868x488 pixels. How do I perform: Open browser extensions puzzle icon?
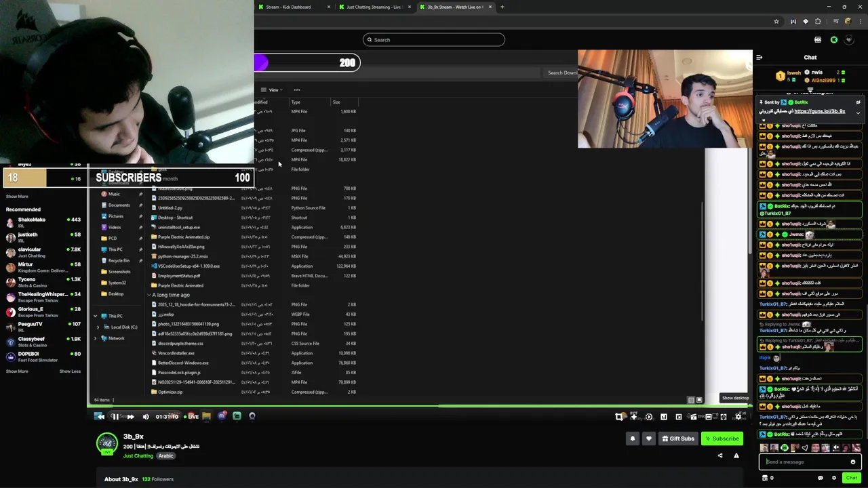pos(818,22)
